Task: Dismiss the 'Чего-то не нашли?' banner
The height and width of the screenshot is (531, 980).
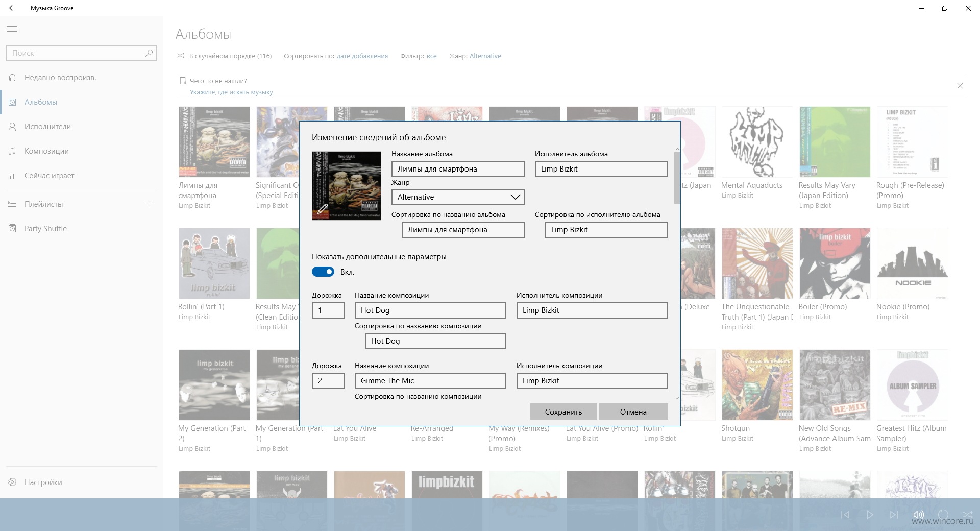Action: 960,86
